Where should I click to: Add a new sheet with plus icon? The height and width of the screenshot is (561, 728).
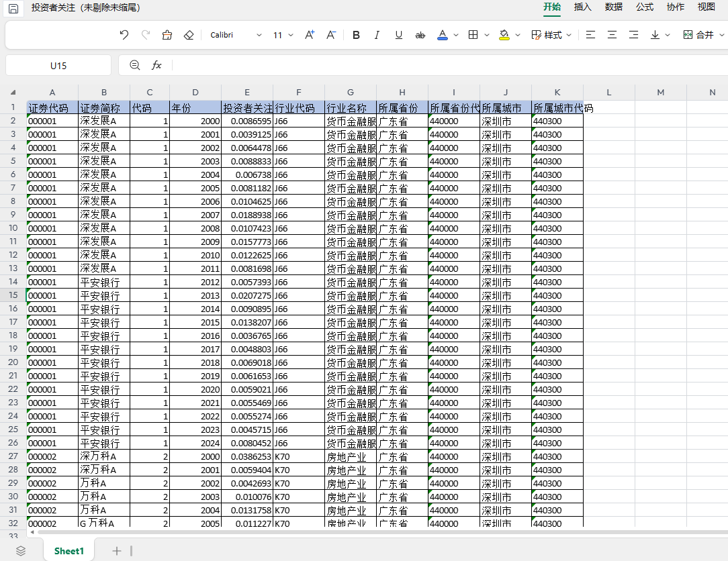tap(117, 551)
